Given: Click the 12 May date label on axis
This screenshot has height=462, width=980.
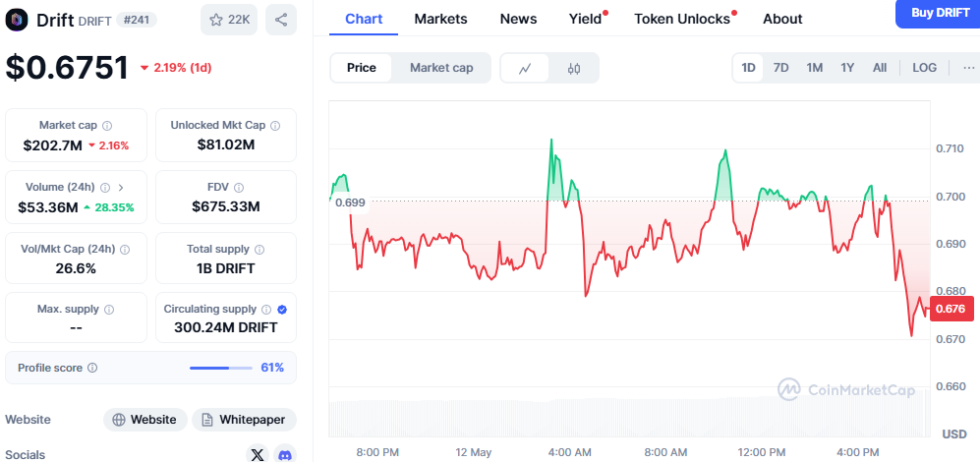Looking at the screenshot, I should coord(474,452).
